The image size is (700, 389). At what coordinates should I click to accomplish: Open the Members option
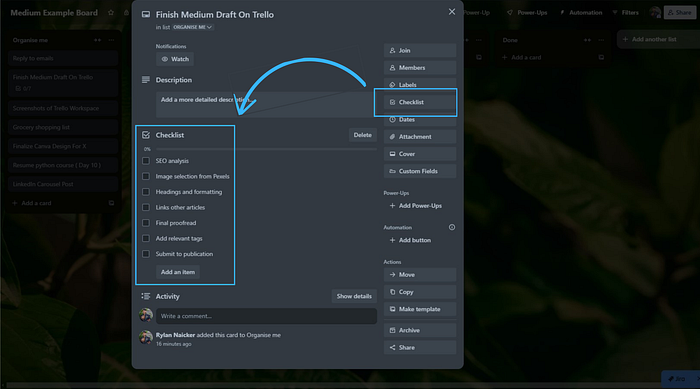420,68
